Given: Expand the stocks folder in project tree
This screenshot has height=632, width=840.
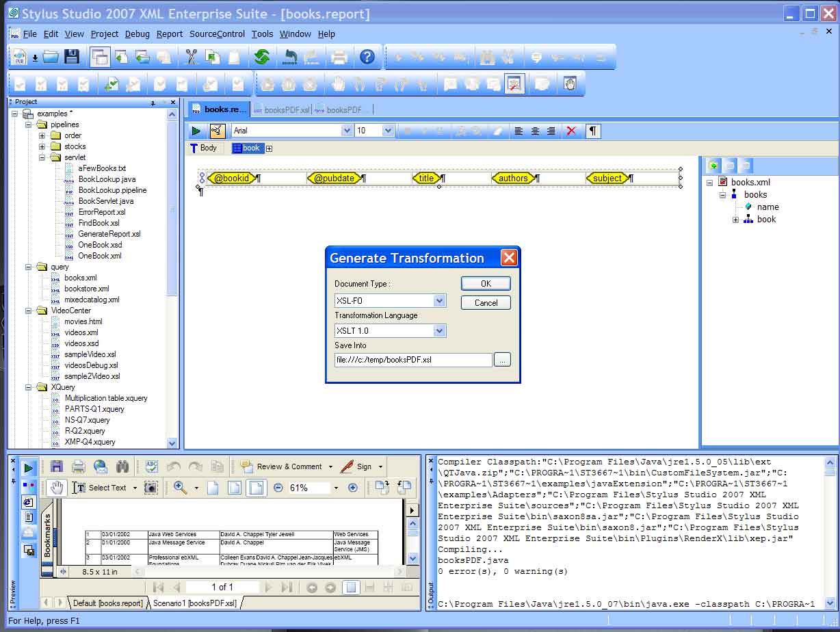Looking at the screenshot, I should (42, 146).
